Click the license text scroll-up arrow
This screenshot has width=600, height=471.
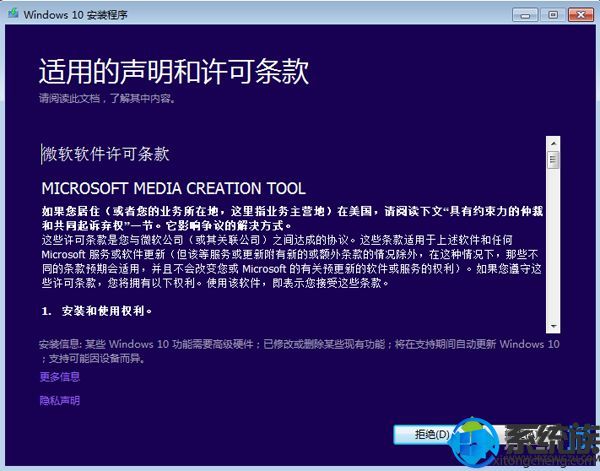coord(553,143)
